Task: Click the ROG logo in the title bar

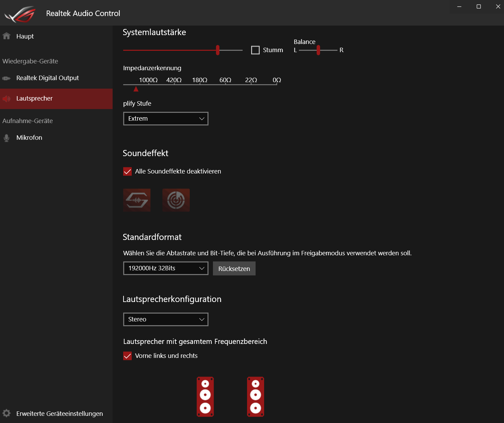Action: pos(20,14)
